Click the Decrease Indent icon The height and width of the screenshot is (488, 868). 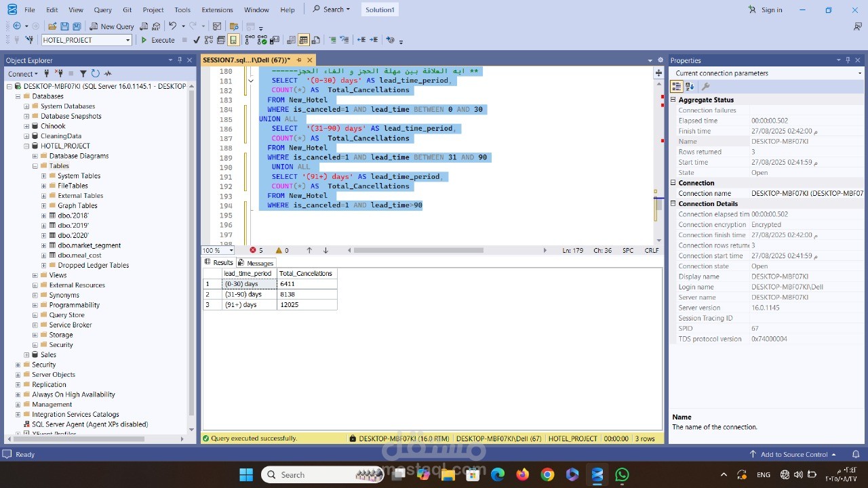pyautogui.click(x=361, y=40)
